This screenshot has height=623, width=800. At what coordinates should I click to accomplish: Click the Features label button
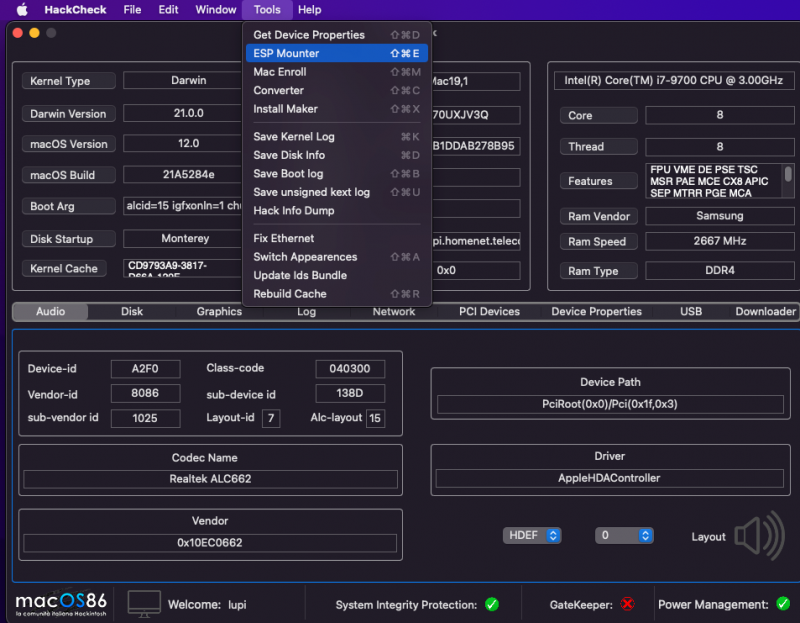(x=599, y=181)
